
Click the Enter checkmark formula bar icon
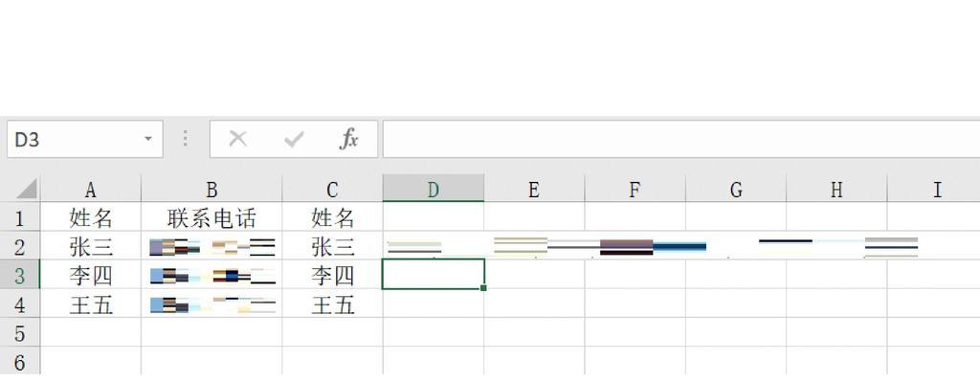click(294, 140)
